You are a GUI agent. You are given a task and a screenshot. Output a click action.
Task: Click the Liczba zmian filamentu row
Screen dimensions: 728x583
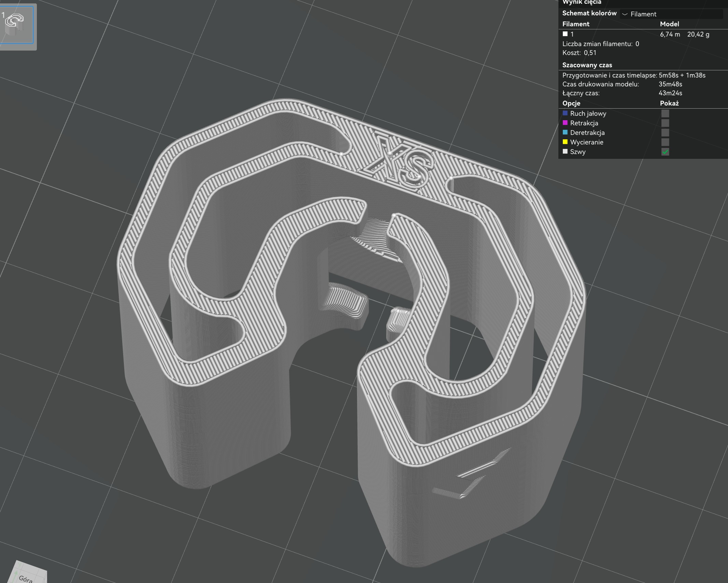coord(601,44)
